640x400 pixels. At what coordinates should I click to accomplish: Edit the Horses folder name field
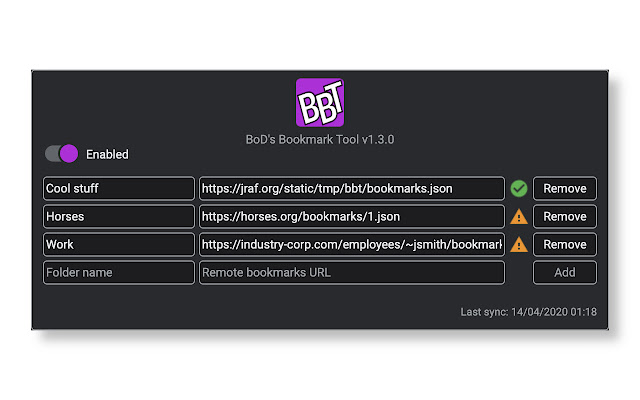tap(119, 216)
